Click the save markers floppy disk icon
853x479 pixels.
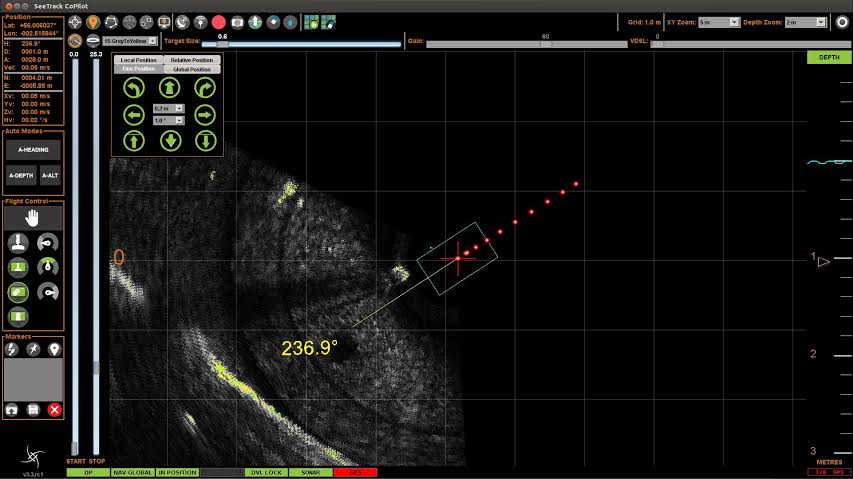click(x=33, y=409)
